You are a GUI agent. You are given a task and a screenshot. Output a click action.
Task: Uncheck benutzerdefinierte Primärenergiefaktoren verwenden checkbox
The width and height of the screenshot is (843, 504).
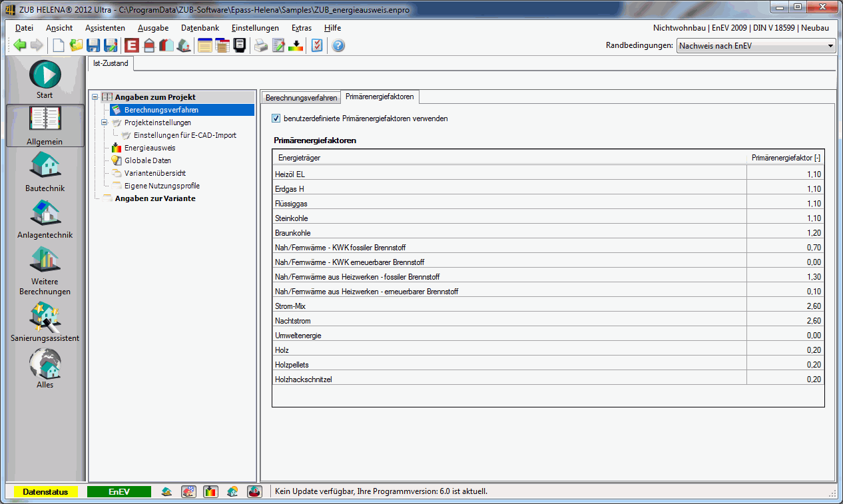click(276, 119)
